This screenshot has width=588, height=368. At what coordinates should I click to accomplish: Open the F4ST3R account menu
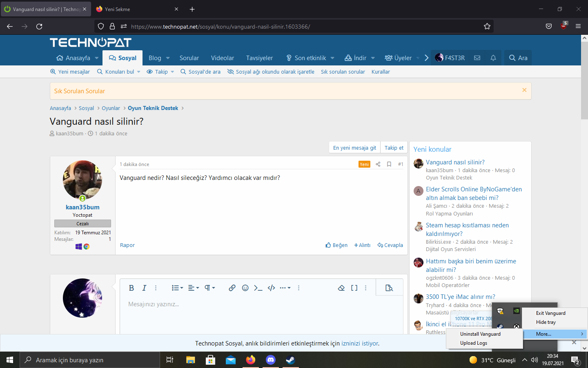(450, 58)
